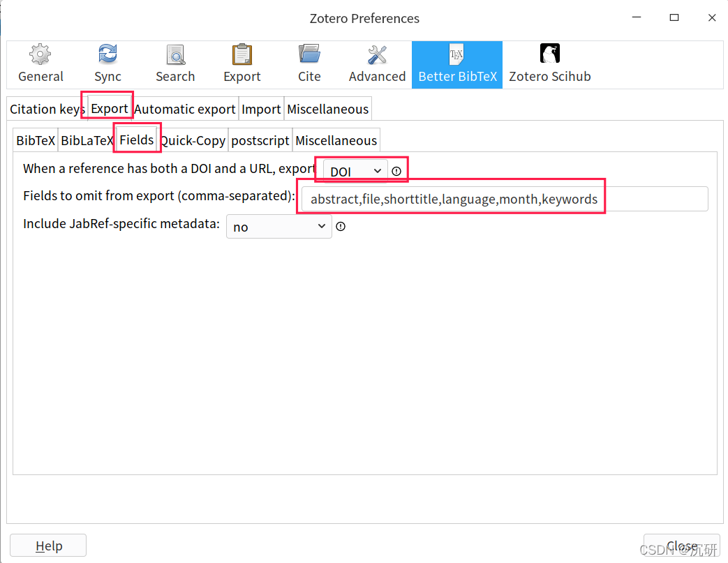This screenshot has height=563, width=728.
Task: Click the Close button
Action: click(x=681, y=546)
